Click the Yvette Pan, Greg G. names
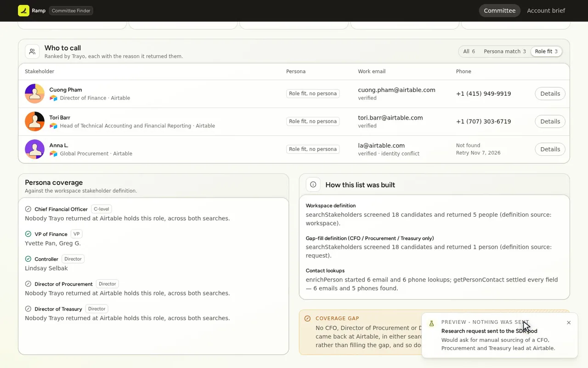 [x=53, y=243]
